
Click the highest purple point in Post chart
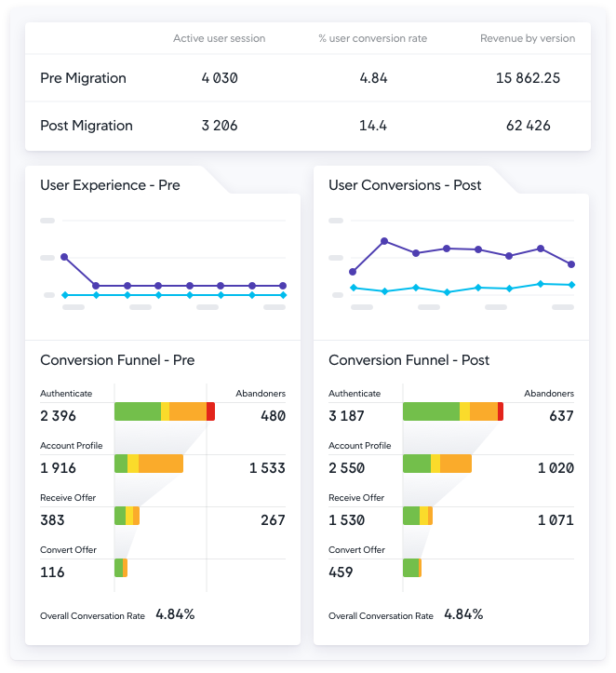[384, 241]
